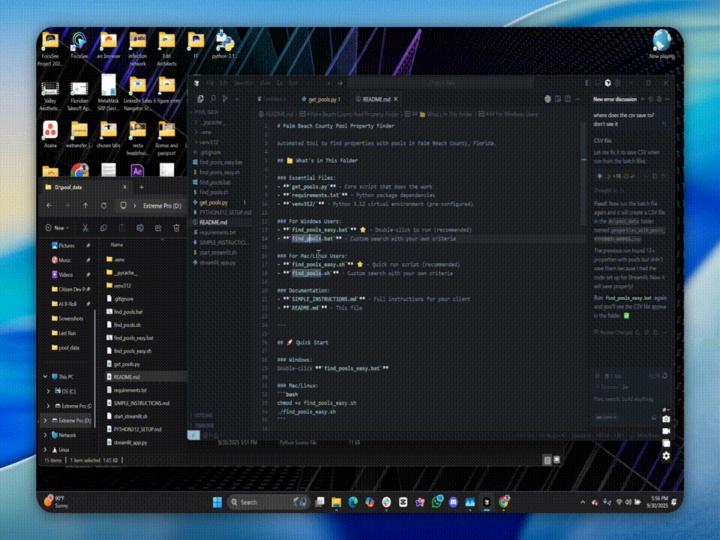Open the Explorer view in editor sidebar

point(201,99)
